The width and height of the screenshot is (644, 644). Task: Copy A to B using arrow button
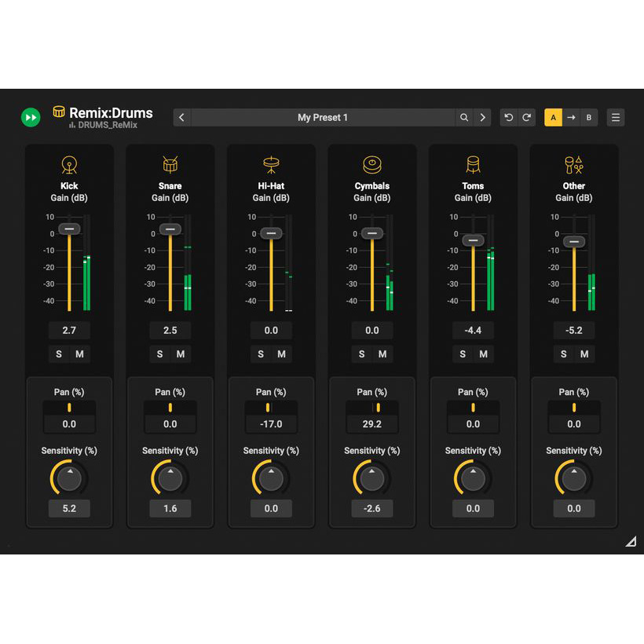point(571,118)
